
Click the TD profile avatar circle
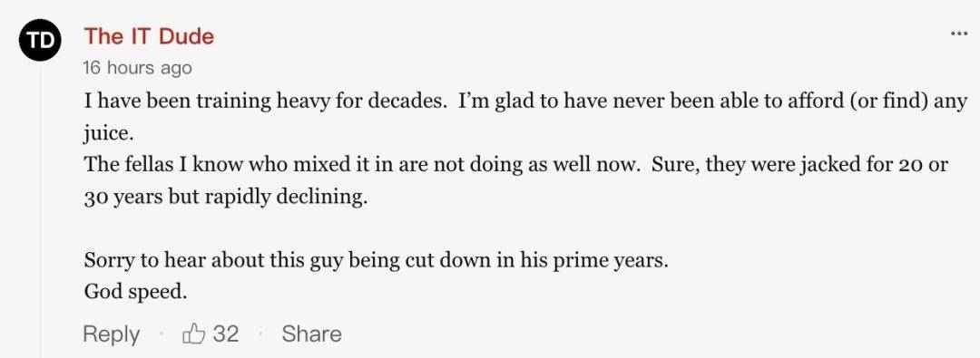tap(40, 41)
